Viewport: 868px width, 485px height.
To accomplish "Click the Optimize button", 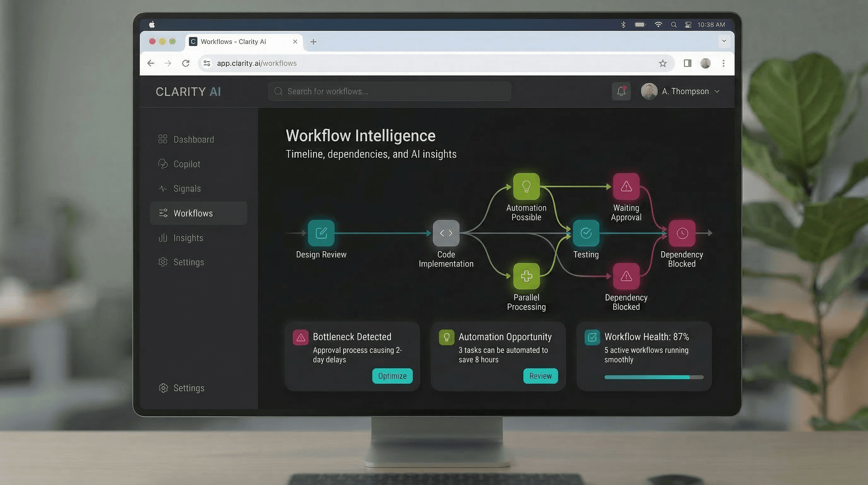I will [392, 376].
